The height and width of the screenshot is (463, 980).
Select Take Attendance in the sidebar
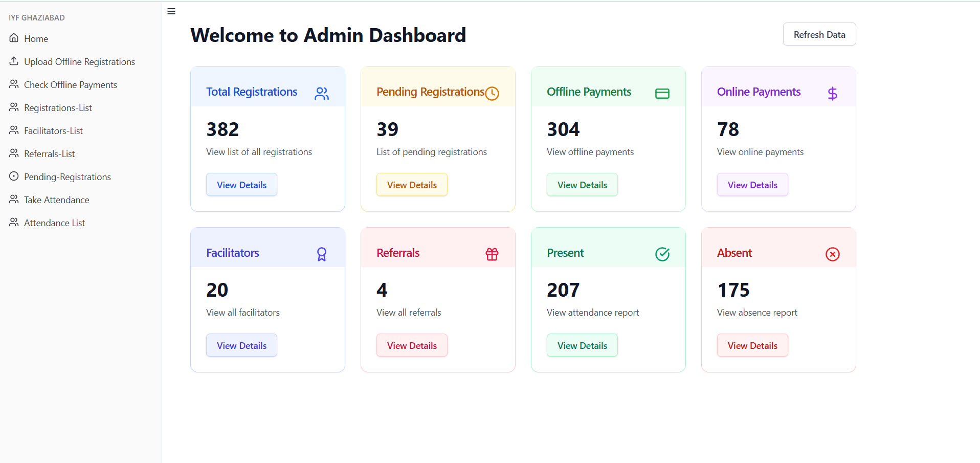[x=56, y=200]
